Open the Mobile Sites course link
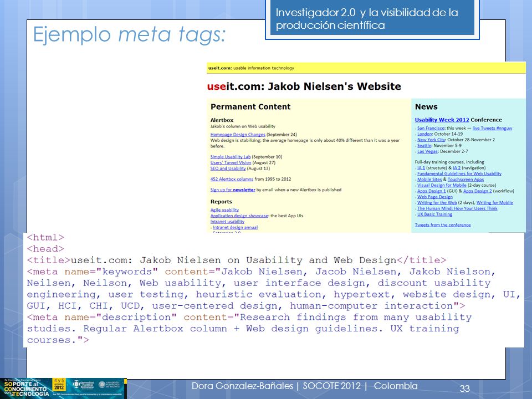This screenshot has width=532, height=399. click(429, 180)
